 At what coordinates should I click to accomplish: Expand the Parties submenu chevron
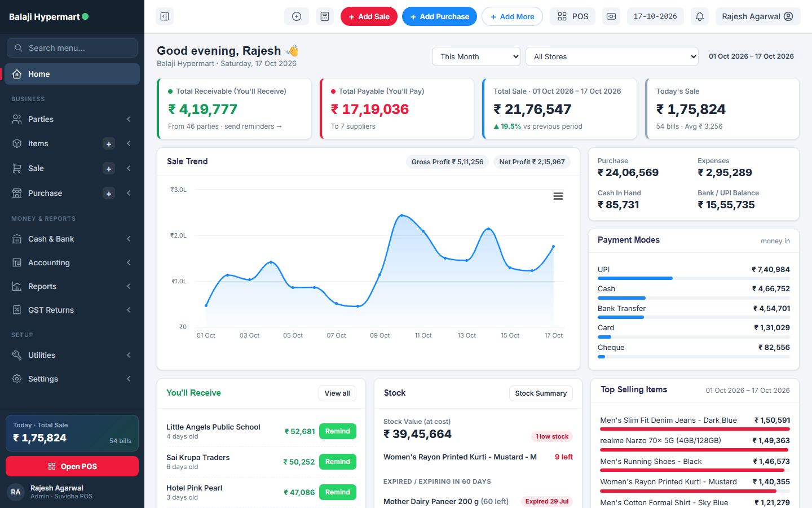click(x=129, y=119)
